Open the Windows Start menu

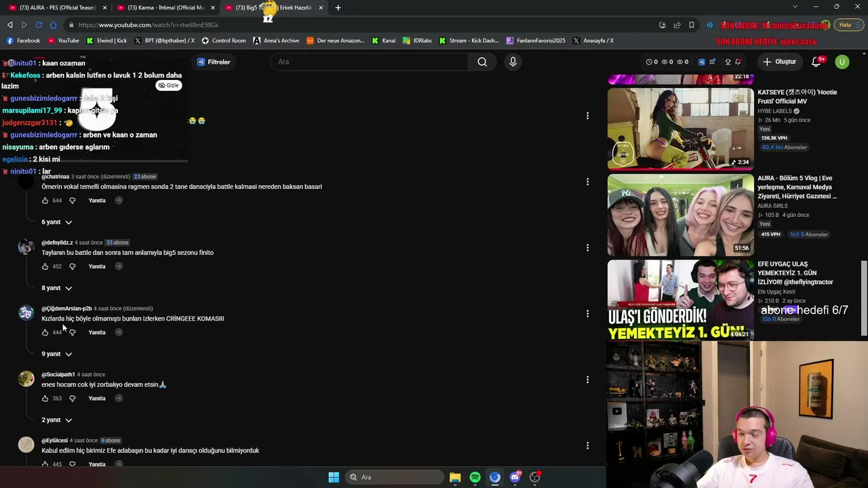(334, 477)
